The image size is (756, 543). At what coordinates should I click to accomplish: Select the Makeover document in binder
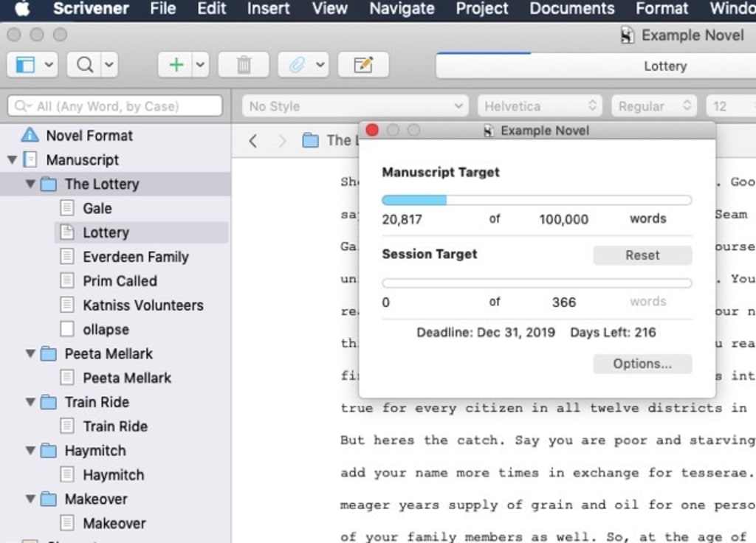click(114, 523)
